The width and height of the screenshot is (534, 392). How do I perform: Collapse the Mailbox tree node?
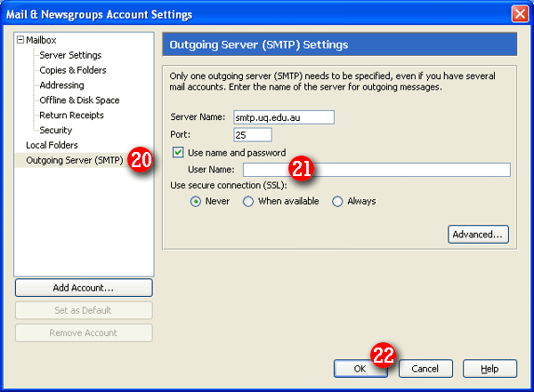pos(20,41)
